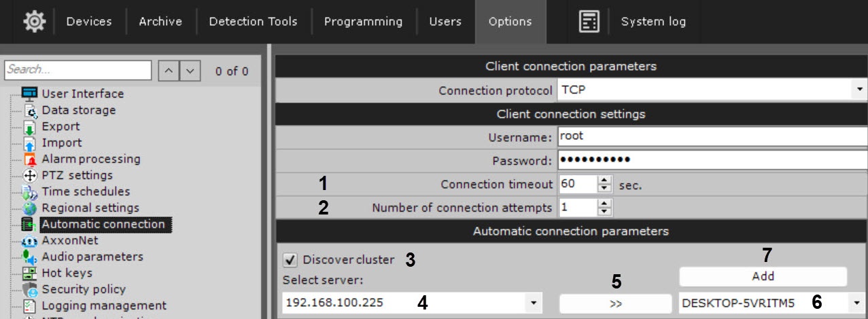Click the Export arrow icon
Viewport: 868px width, 319px height.
[30, 127]
